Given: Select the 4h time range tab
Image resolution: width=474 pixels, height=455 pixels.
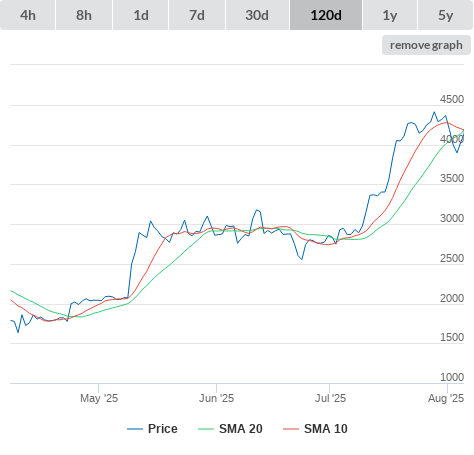Looking at the screenshot, I should (x=28, y=15).
